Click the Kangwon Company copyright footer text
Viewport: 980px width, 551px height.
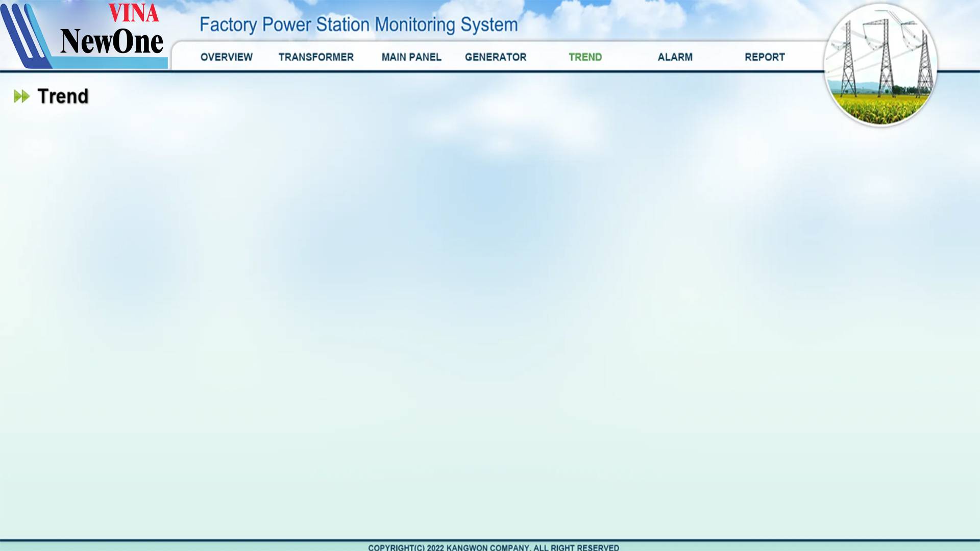pos(494,547)
